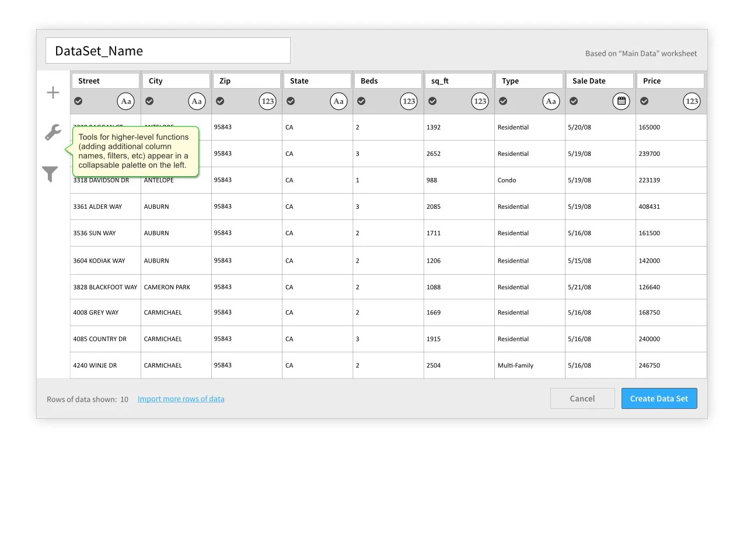Select the CAMERON PARK city cell
This screenshot has width=747, height=560.
click(176, 287)
